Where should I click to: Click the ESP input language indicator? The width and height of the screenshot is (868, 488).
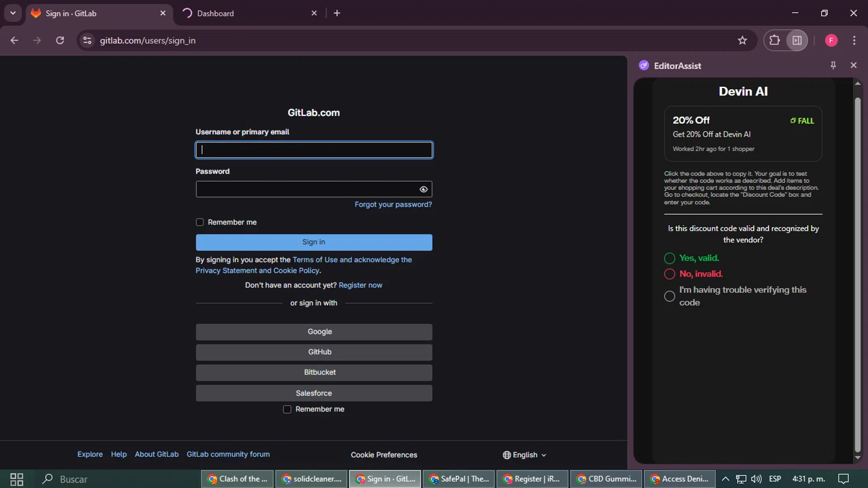pos(775,479)
